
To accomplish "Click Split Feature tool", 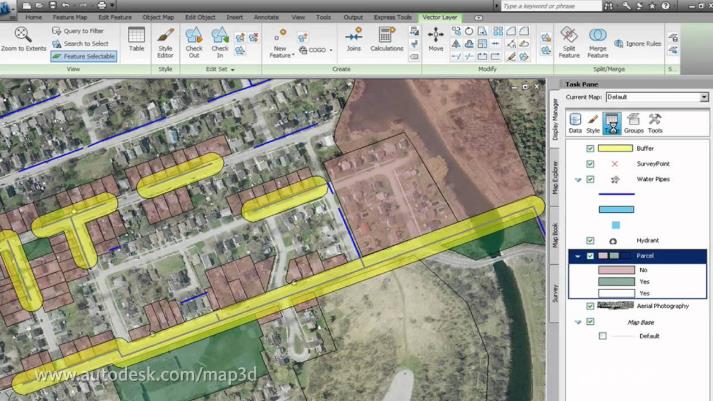I will click(569, 42).
